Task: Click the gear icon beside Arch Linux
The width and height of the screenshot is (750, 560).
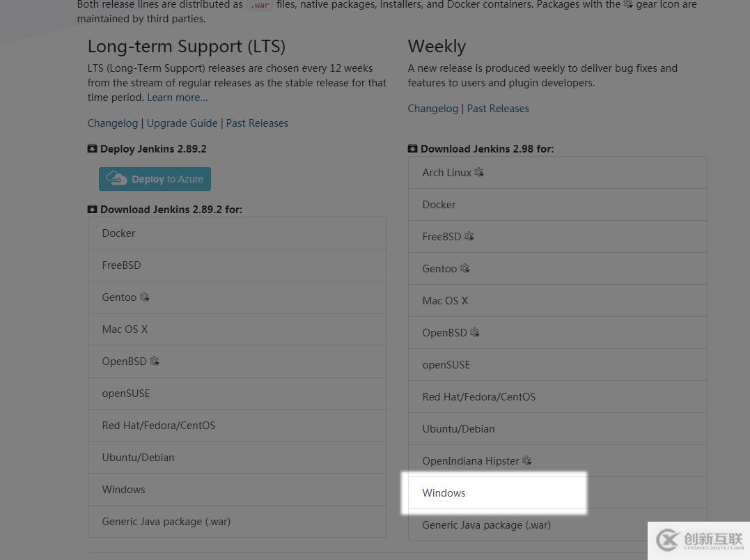Action: (x=479, y=172)
